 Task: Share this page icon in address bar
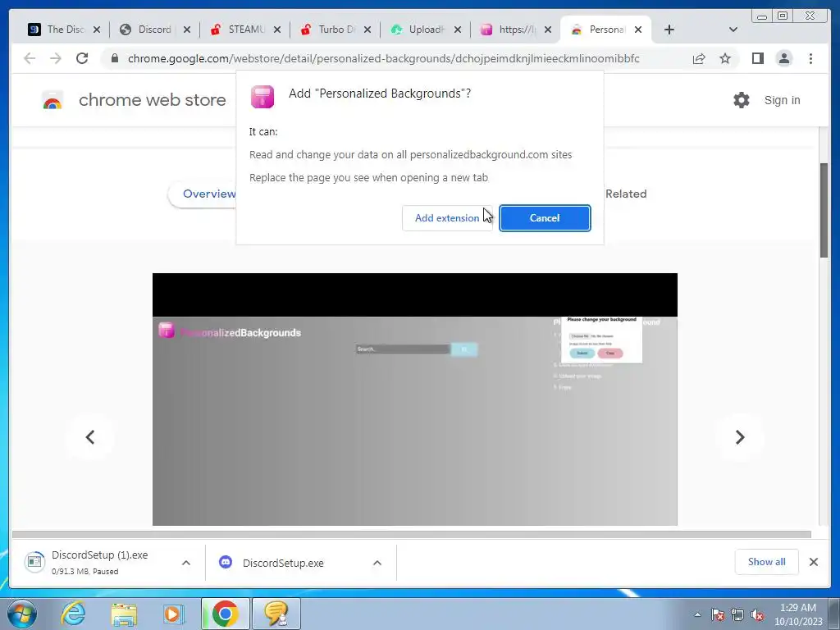click(699, 58)
